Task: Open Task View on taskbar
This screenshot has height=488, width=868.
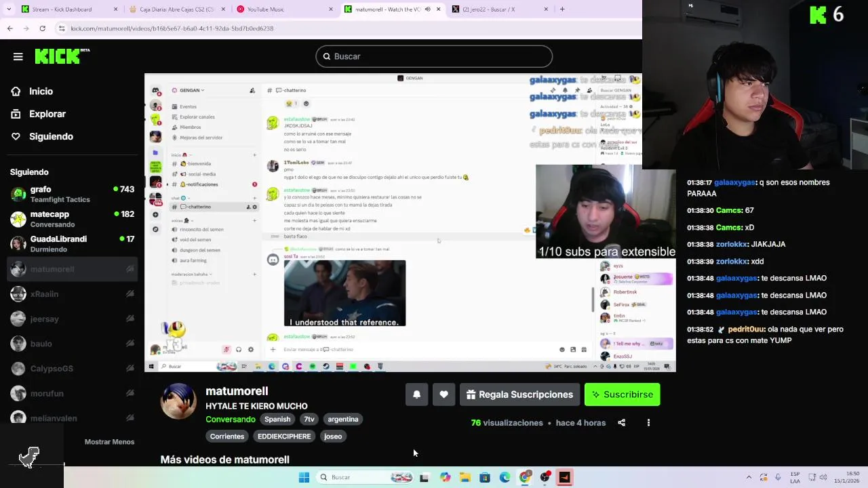Action: pos(425,478)
